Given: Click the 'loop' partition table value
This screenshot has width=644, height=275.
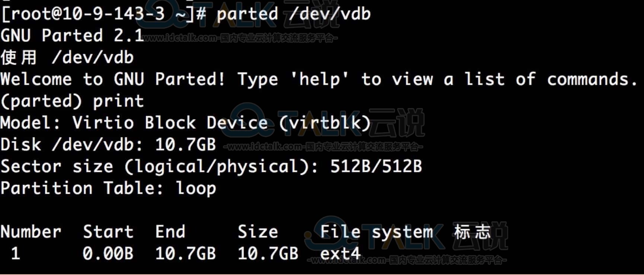Looking at the screenshot, I should point(196,188).
